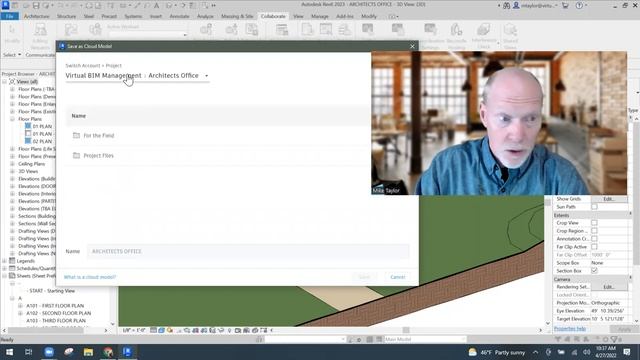Expand the Ceiling Plans tree node
Image resolution: width=640 pixels, height=360 pixels.
[12, 164]
